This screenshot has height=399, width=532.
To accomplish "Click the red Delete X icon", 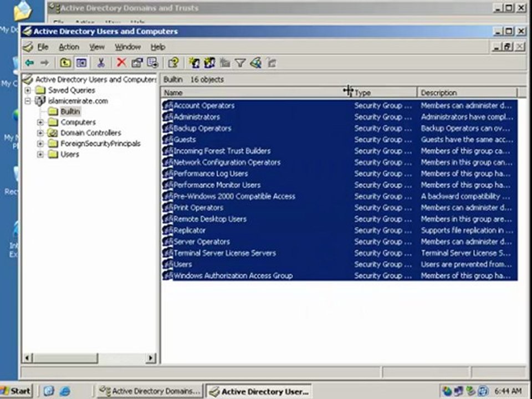I will (121, 63).
